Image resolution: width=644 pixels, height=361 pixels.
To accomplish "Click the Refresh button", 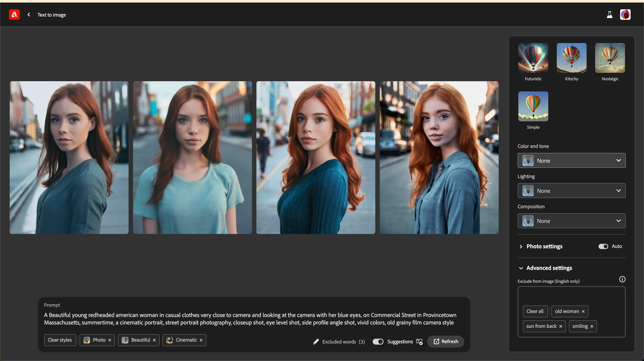I will 446,341.
